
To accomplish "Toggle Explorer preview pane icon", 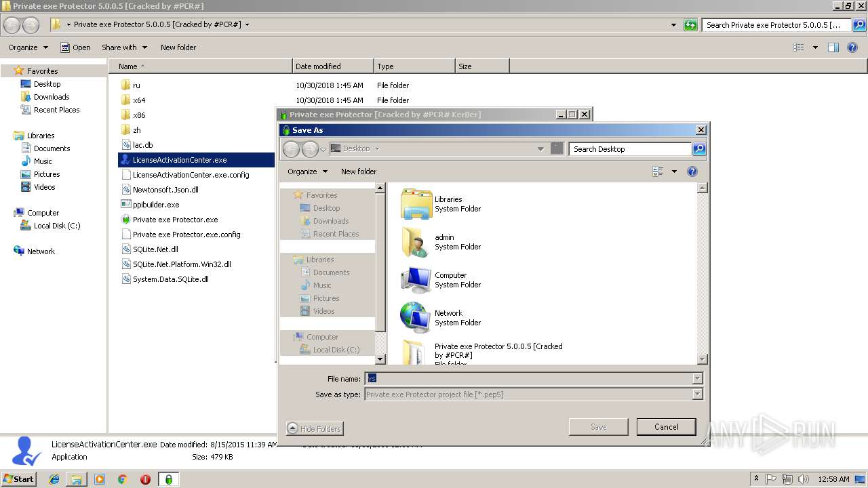I will 833,47.
